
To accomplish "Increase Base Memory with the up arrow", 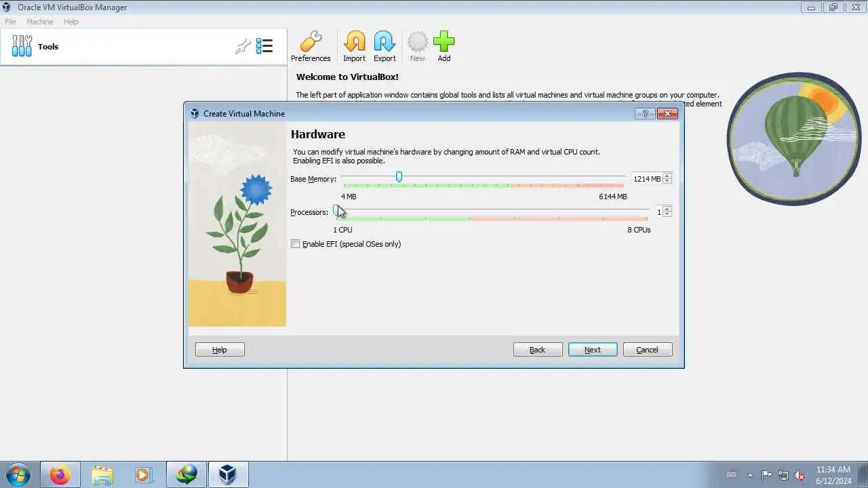I will 667,176.
